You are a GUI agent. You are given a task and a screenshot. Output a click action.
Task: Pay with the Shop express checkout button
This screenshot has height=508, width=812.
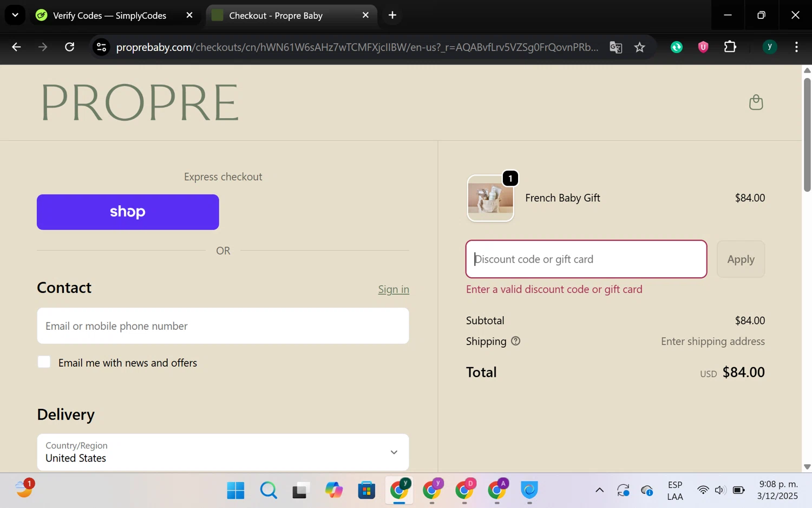128,212
